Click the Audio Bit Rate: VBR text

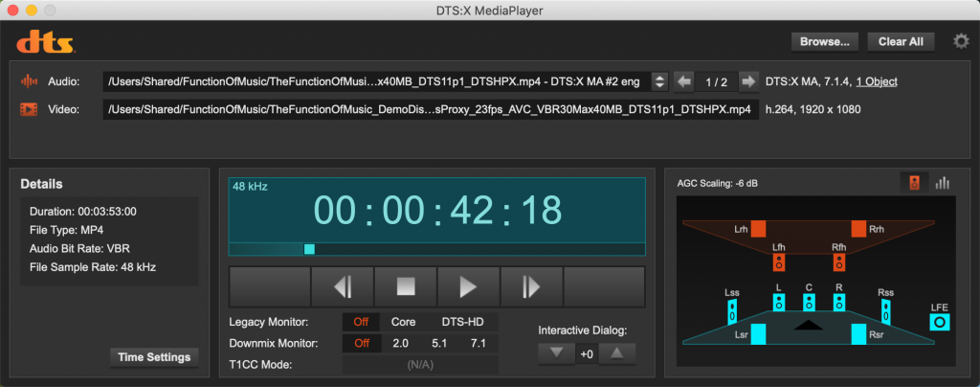(79, 248)
